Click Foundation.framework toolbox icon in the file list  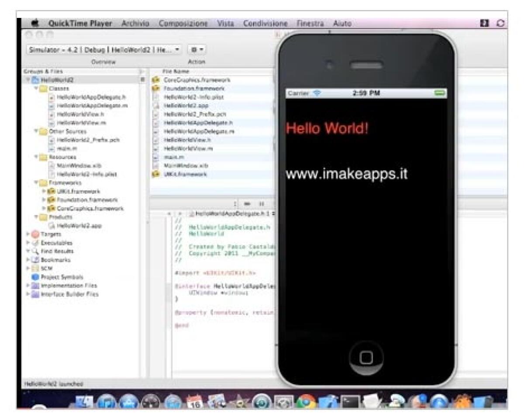point(156,89)
